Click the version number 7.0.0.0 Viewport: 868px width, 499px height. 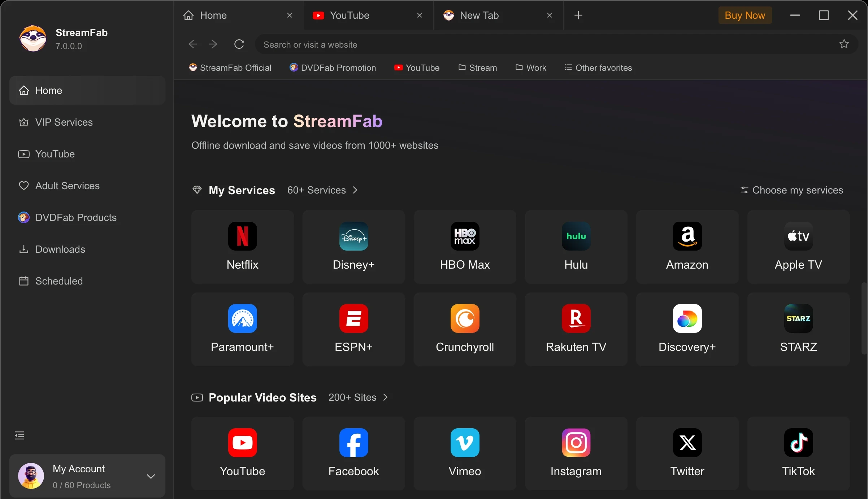pos(69,46)
